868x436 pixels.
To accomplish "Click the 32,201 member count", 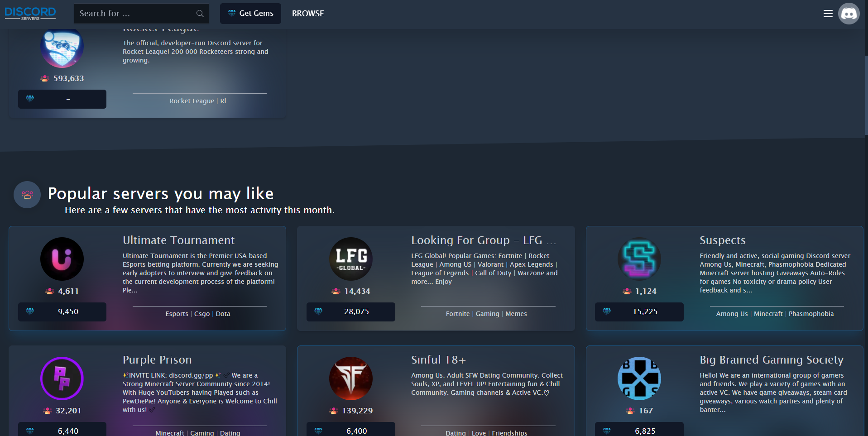I will coord(68,411).
